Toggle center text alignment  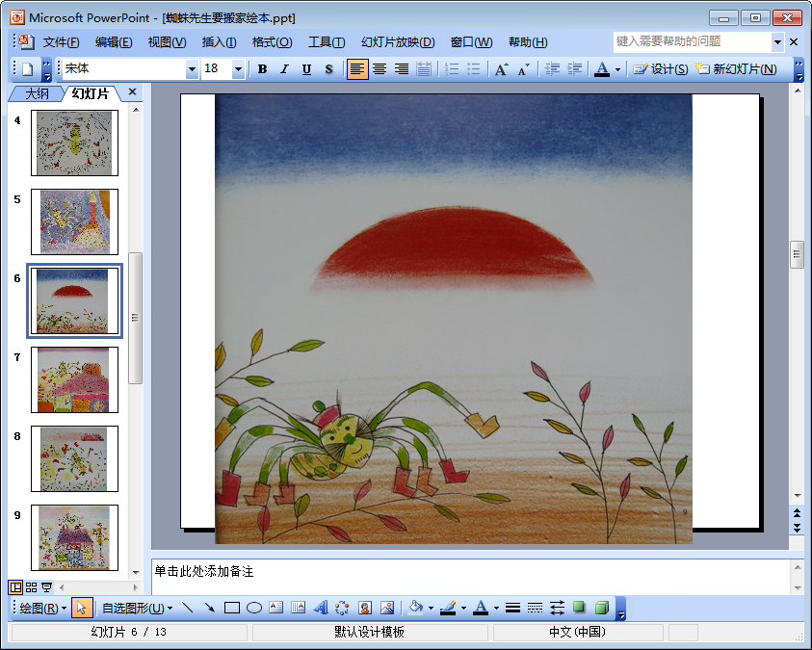point(380,68)
